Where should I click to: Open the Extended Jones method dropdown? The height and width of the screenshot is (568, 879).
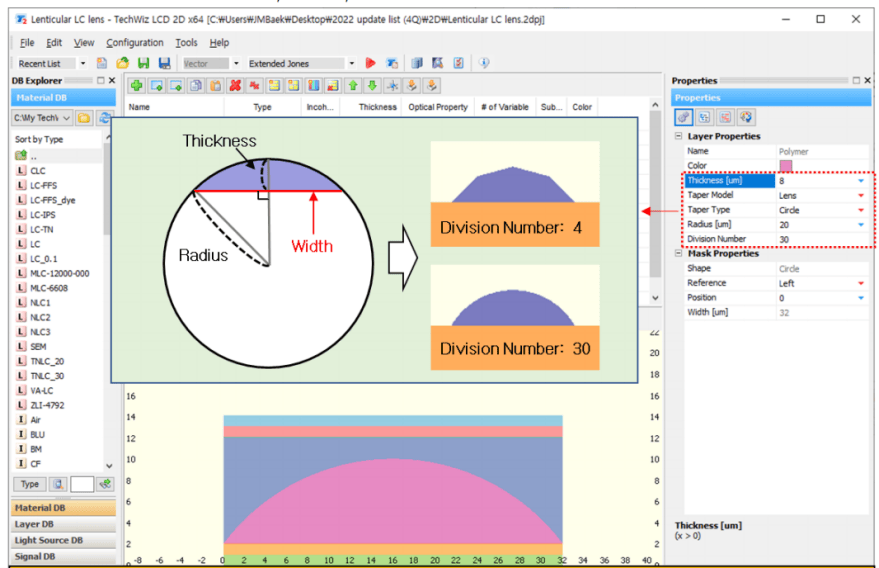click(351, 63)
